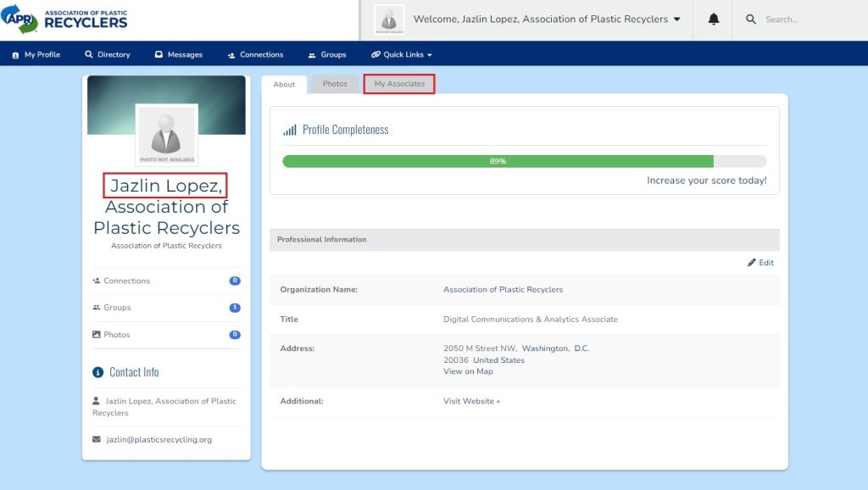Image resolution: width=868 pixels, height=490 pixels.
Task: Switch to the About tab
Action: coord(284,85)
